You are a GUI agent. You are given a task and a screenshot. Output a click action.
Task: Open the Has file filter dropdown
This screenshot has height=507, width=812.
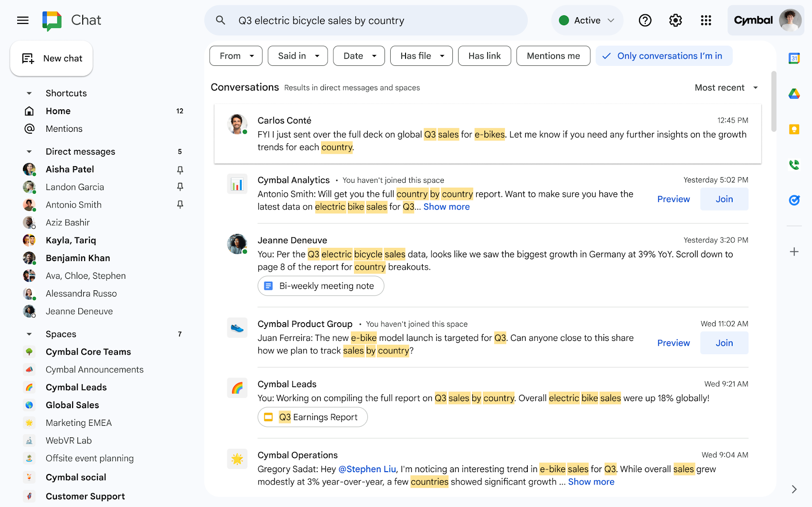[x=421, y=56]
